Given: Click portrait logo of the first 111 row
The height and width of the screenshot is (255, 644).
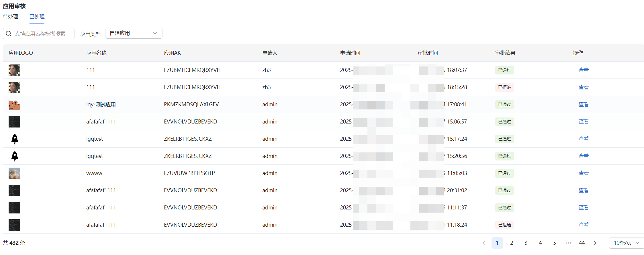Looking at the screenshot, I should (x=14, y=70).
